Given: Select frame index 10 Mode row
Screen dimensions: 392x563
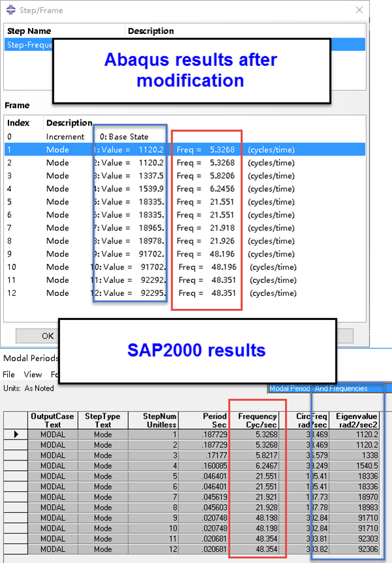Looking at the screenshot, I should pos(185,267).
